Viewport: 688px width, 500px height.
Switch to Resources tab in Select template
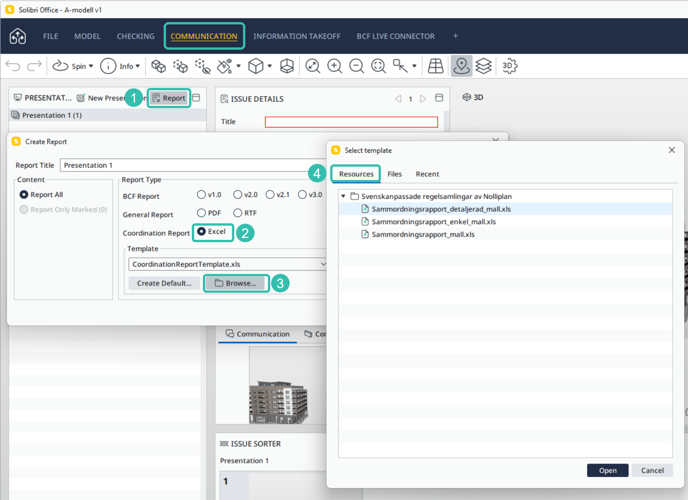[356, 174]
